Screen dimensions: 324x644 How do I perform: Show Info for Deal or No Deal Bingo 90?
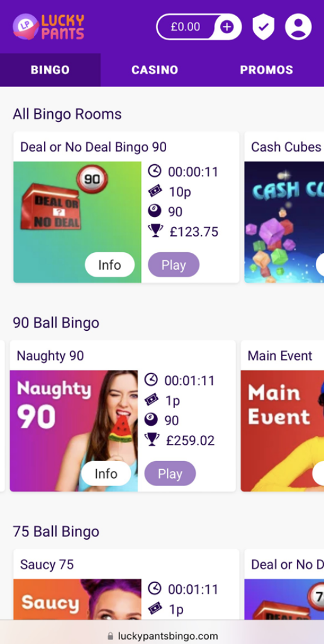109,265
